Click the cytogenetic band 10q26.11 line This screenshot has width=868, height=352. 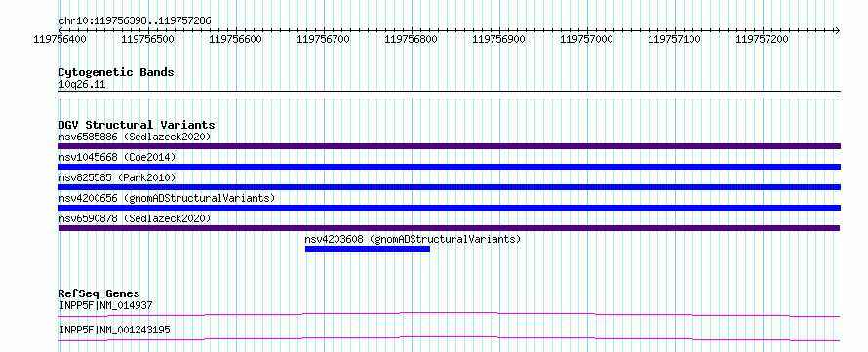click(449, 95)
